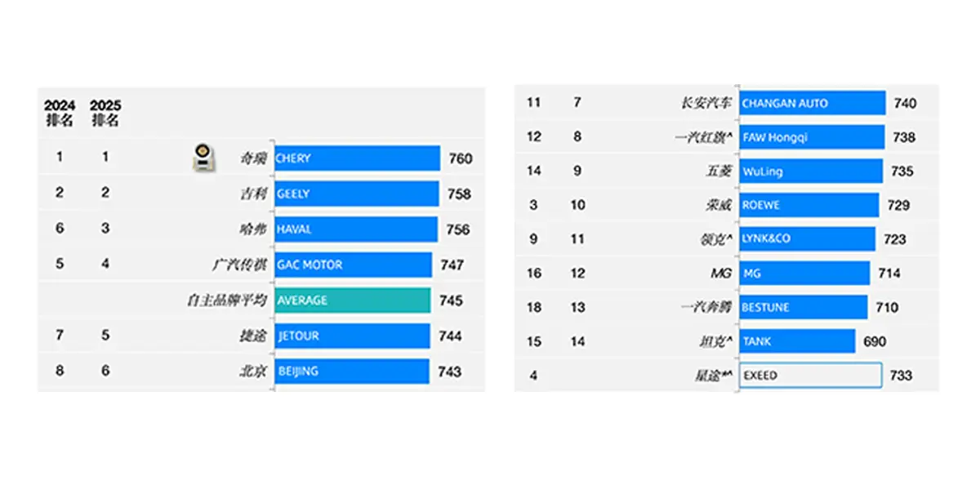Select the FAW Hongqi bar
This screenshot has width=980, height=490.
[x=812, y=137]
